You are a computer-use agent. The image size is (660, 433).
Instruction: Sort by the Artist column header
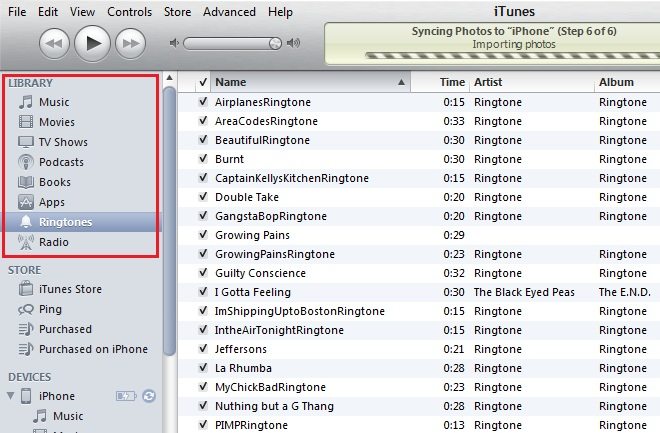(x=532, y=82)
